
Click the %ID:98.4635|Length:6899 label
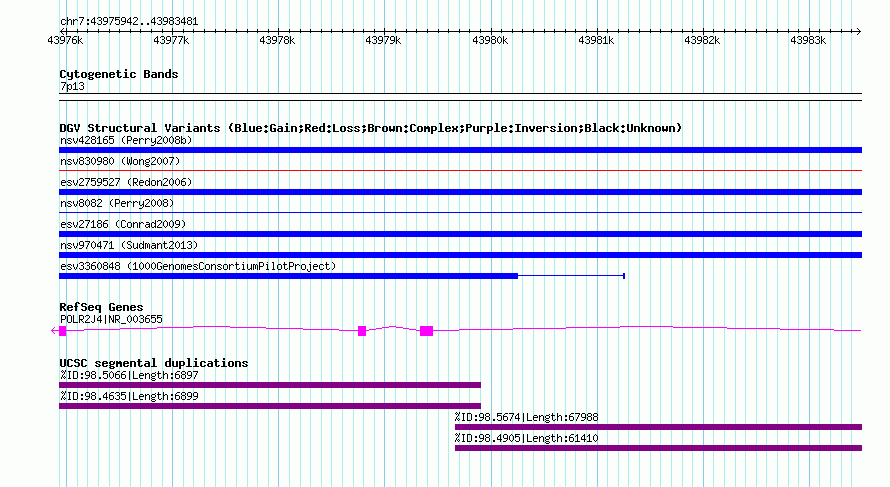tap(129, 396)
